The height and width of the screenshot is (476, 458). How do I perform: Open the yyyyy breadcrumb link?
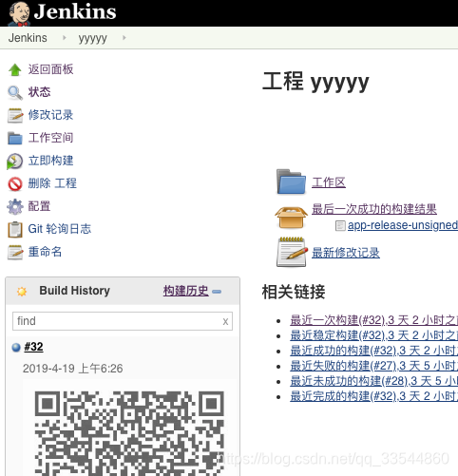coord(92,38)
